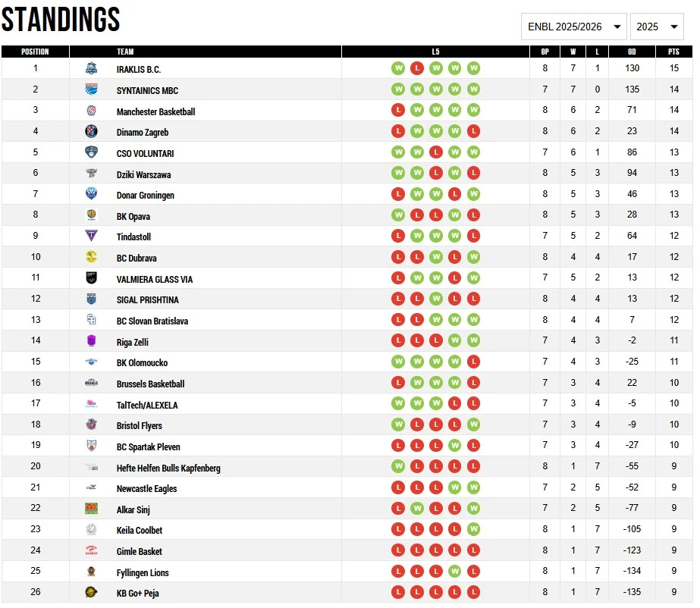
Task: Open the 2025 season dropdown
Action: pos(657,26)
